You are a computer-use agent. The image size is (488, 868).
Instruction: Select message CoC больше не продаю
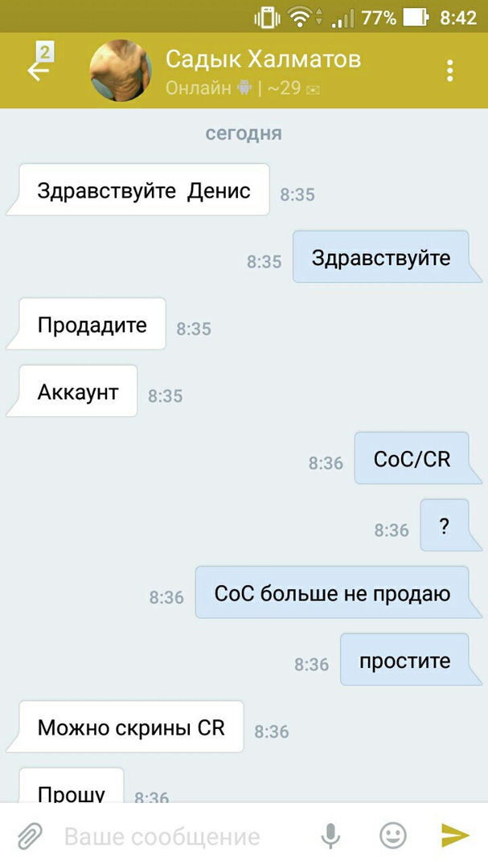coord(332,592)
